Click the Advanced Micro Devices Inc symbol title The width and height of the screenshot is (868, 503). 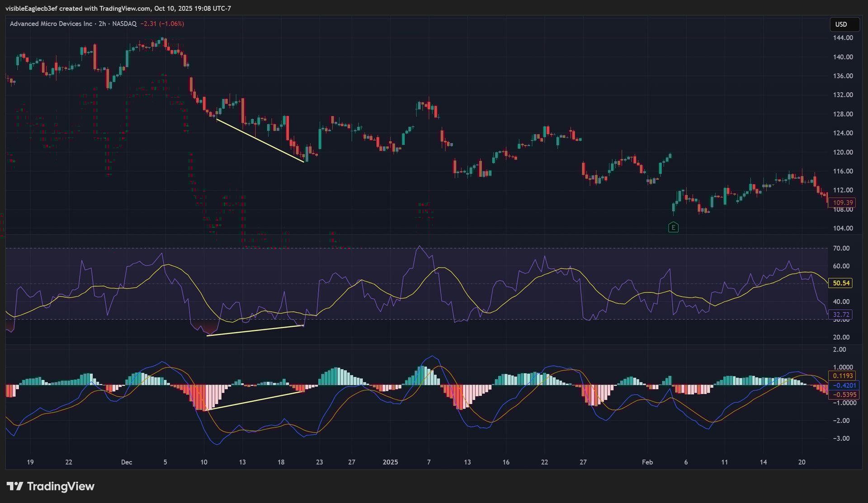coord(51,24)
